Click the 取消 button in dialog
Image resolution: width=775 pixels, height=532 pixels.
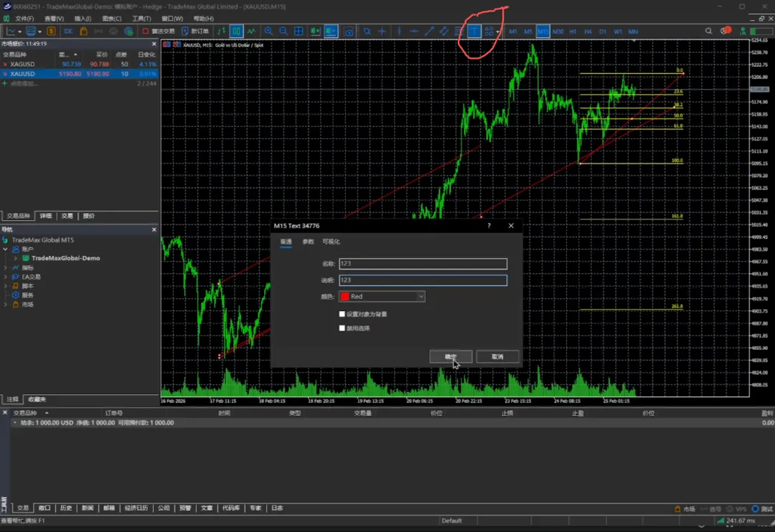pos(497,356)
